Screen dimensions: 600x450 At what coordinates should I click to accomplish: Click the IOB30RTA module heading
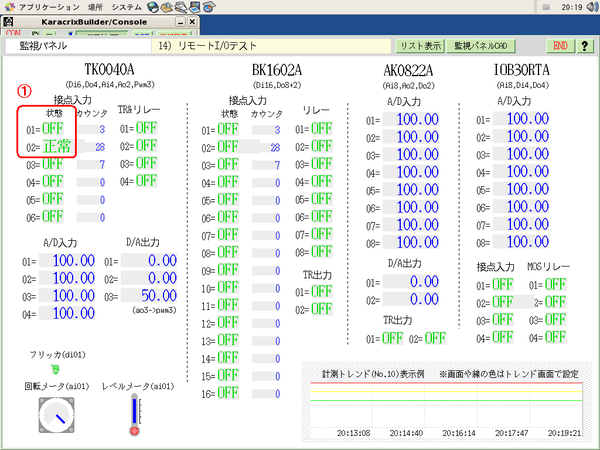coord(522,70)
